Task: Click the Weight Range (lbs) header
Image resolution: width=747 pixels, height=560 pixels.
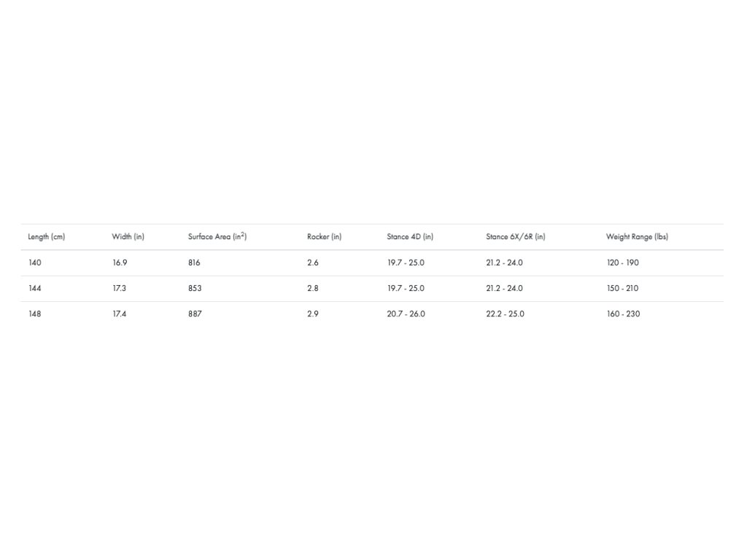Action: pyautogui.click(x=637, y=237)
